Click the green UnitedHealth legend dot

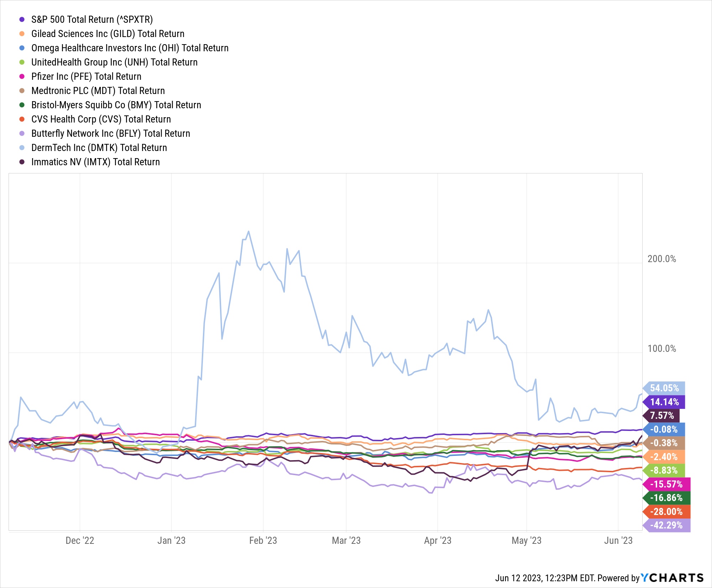click(22, 62)
